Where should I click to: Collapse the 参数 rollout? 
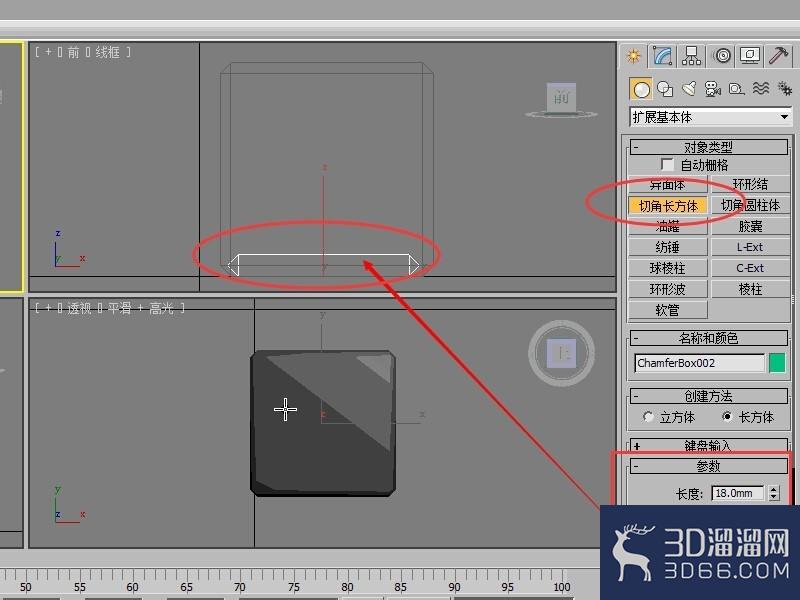709,466
